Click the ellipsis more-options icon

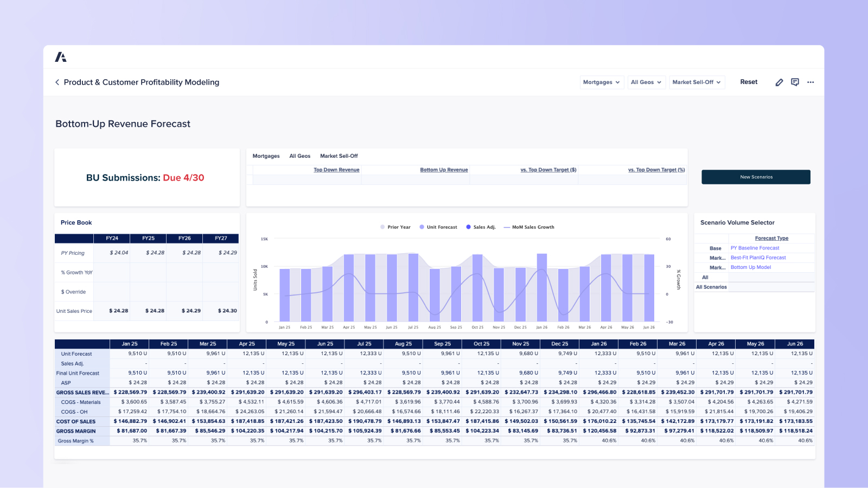[810, 82]
